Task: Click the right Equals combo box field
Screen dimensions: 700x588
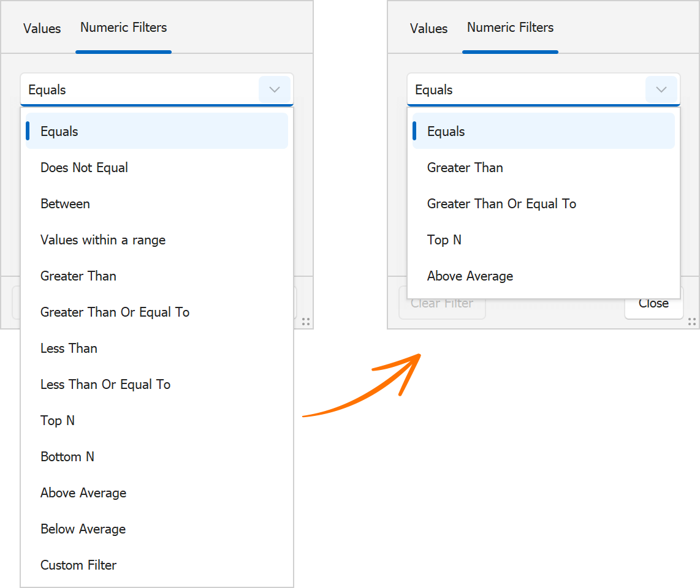Action: (543, 89)
